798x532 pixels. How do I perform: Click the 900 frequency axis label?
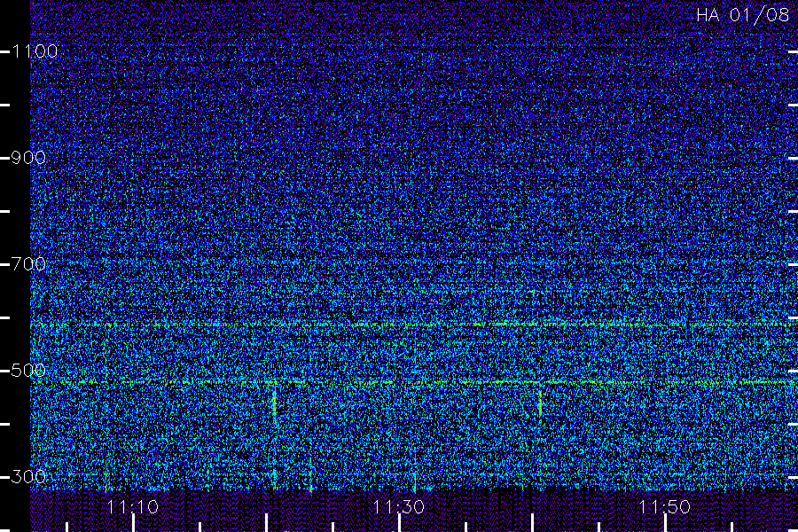(x=28, y=158)
